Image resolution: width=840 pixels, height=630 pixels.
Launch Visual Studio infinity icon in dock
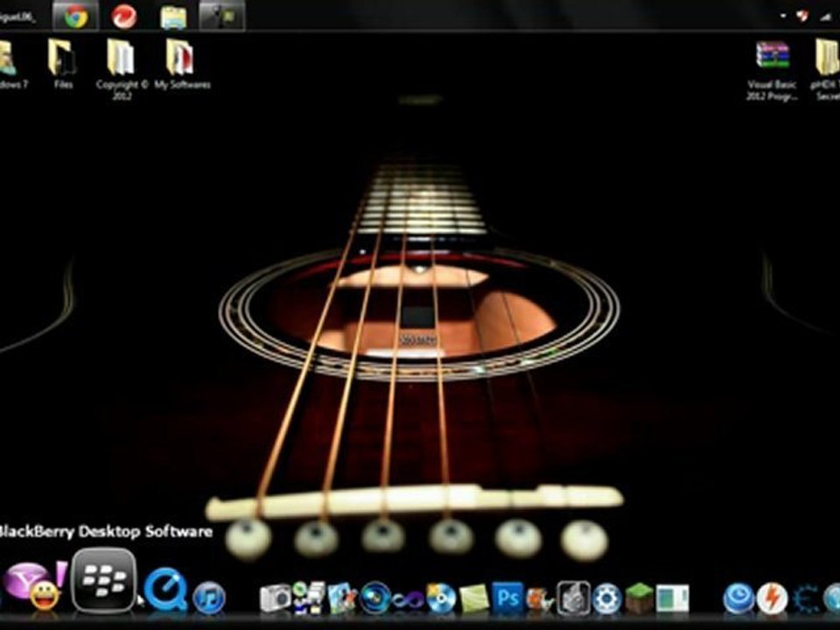pos(408,599)
